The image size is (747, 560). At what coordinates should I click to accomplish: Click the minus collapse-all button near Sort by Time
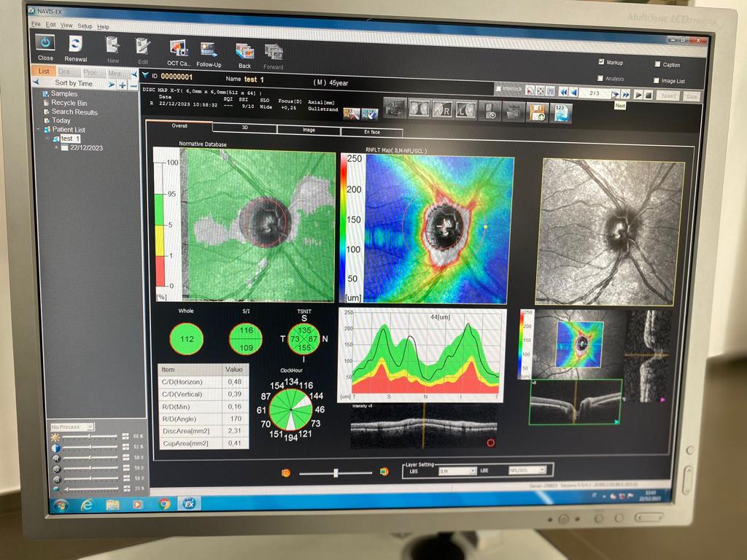click(133, 85)
